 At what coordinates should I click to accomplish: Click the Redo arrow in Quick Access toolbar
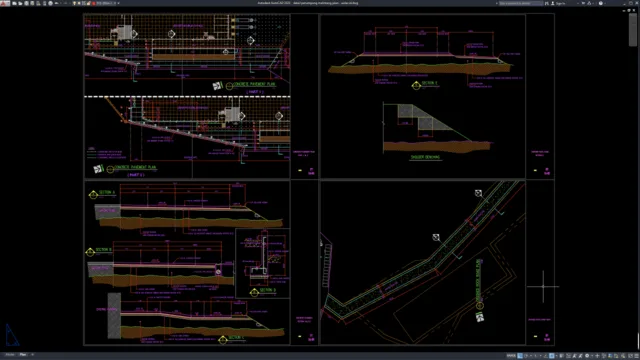[65, 3]
